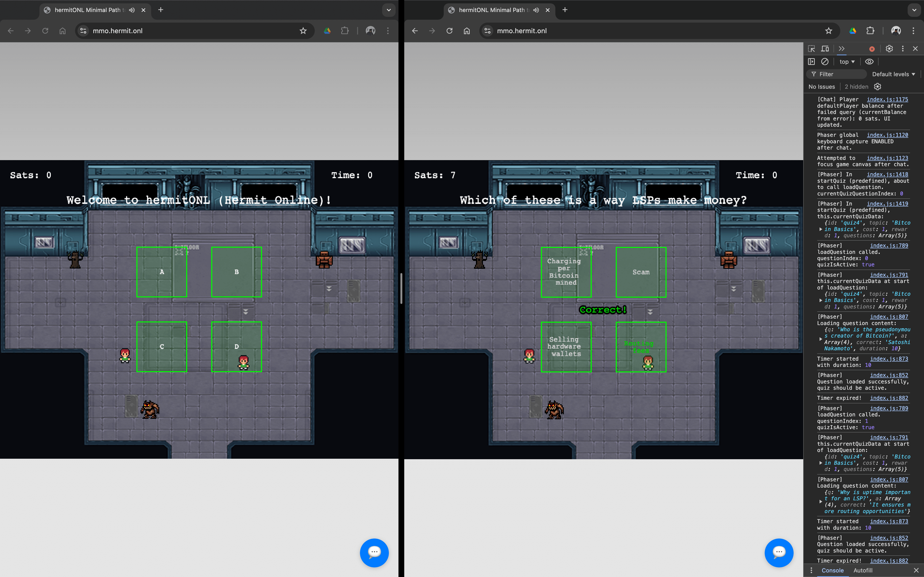
Task: Clear the console messages
Action: pyautogui.click(x=825, y=62)
